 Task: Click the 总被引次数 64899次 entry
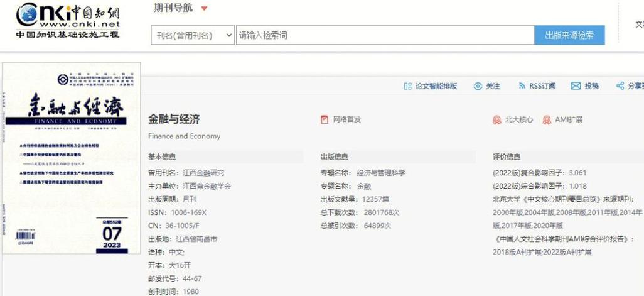coord(356,226)
